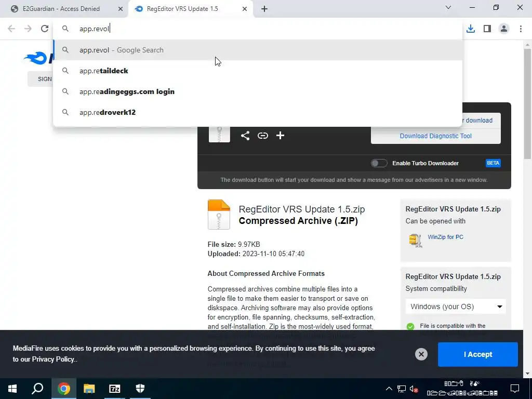Open File Explorer from the taskbar
Image resolution: width=532 pixels, height=399 pixels.
(x=89, y=389)
